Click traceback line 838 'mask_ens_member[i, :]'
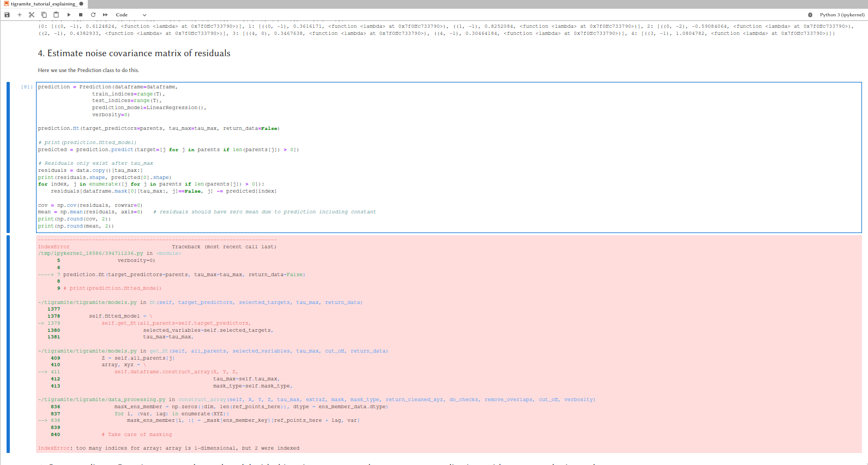 (243, 420)
